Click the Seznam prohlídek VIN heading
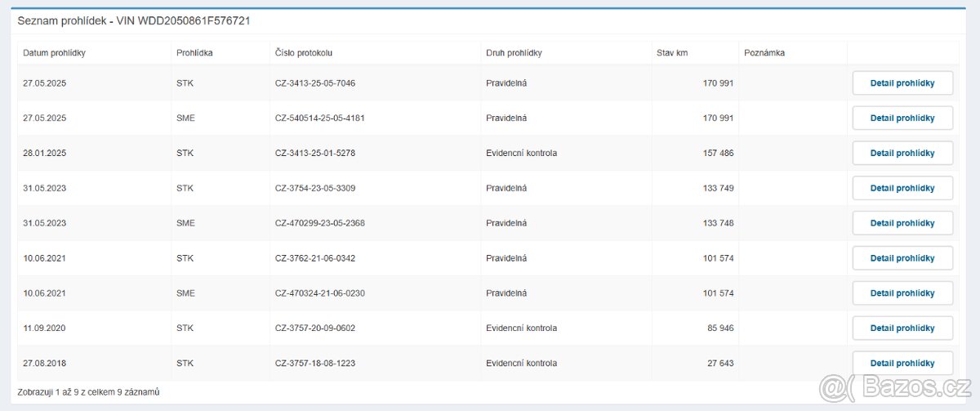The height and width of the screenshot is (411, 980). tap(134, 20)
